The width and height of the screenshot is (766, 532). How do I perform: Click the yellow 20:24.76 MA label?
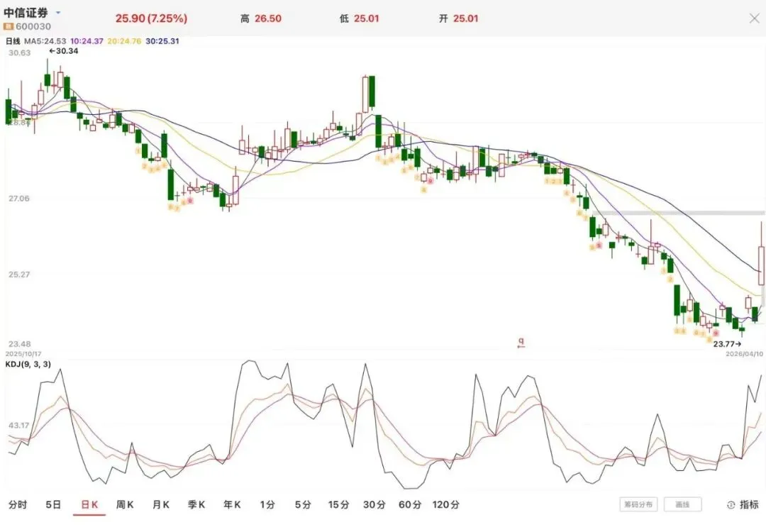(x=124, y=41)
